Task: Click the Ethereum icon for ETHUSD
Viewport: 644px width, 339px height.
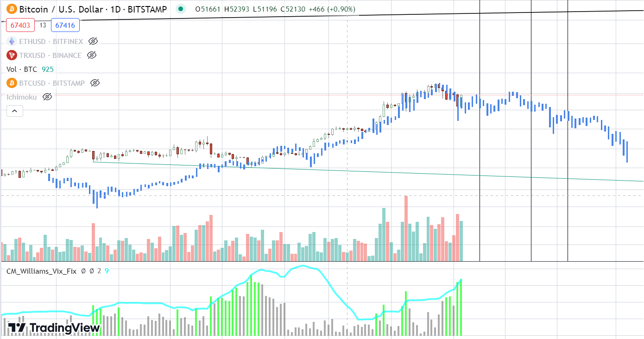Action: (x=12, y=41)
